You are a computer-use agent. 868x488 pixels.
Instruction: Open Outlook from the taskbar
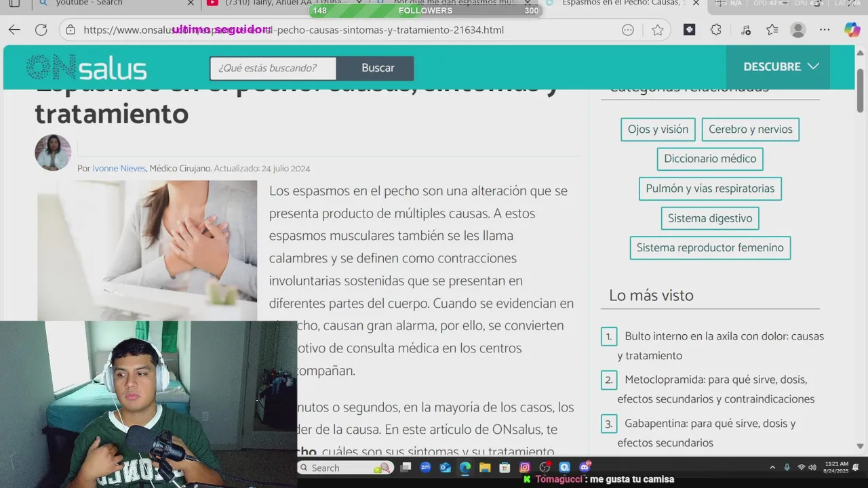point(445,468)
